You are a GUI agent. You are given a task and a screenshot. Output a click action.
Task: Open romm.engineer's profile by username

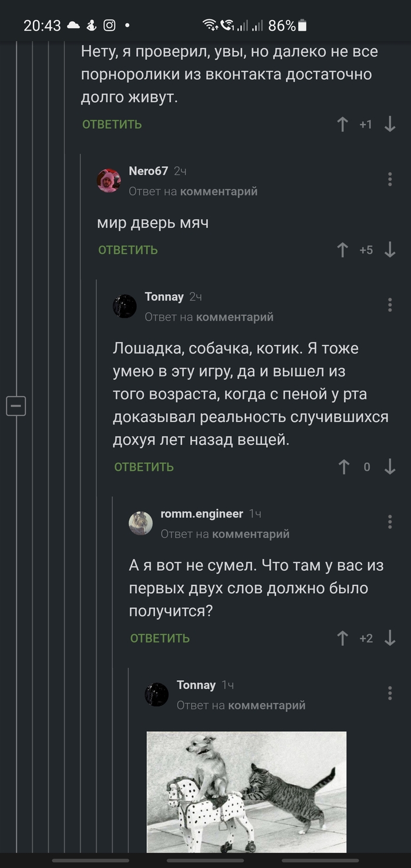(x=201, y=514)
